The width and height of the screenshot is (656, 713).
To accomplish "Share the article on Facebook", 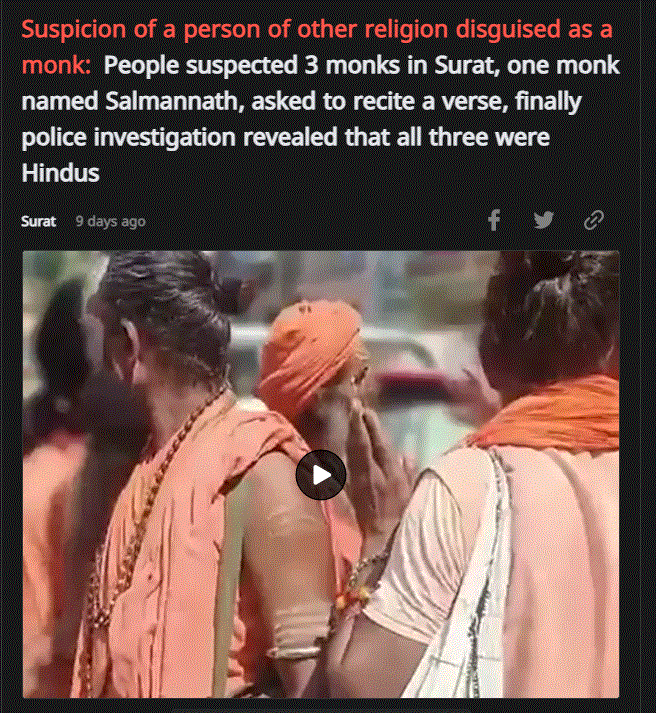I will coord(494,220).
